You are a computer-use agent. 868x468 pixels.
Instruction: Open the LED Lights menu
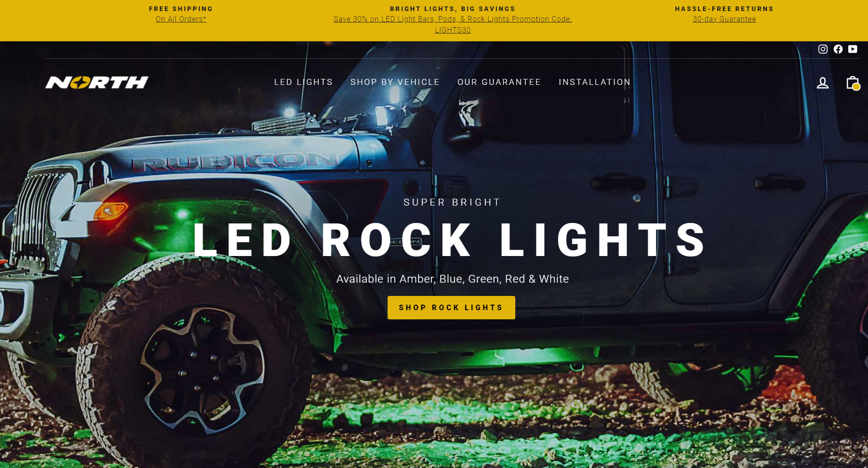[x=304, y=82]
